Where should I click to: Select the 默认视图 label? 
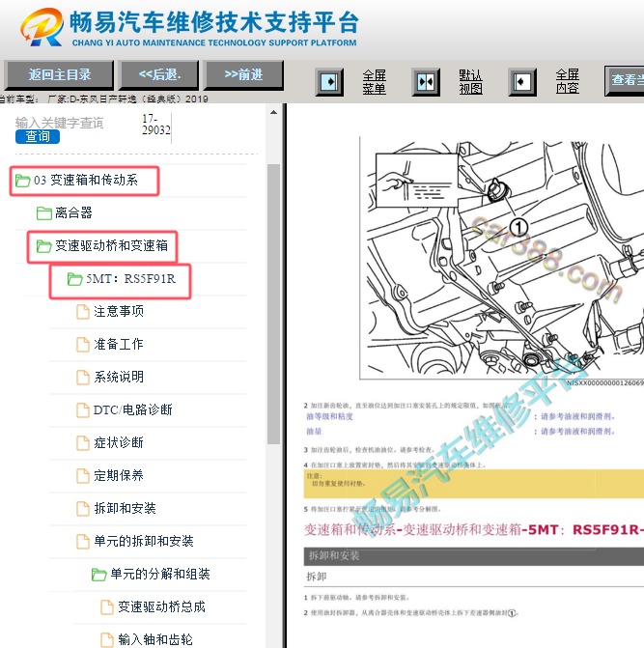[470, 82]
